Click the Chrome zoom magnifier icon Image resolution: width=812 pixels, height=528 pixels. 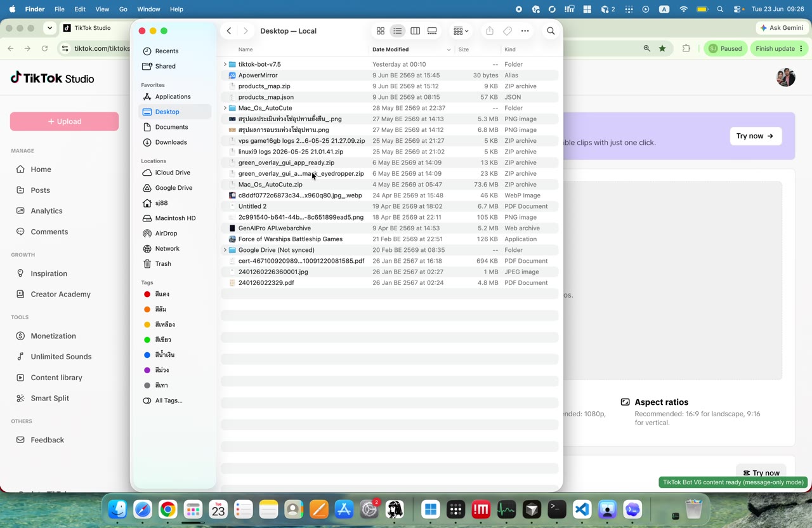[646, 48]
